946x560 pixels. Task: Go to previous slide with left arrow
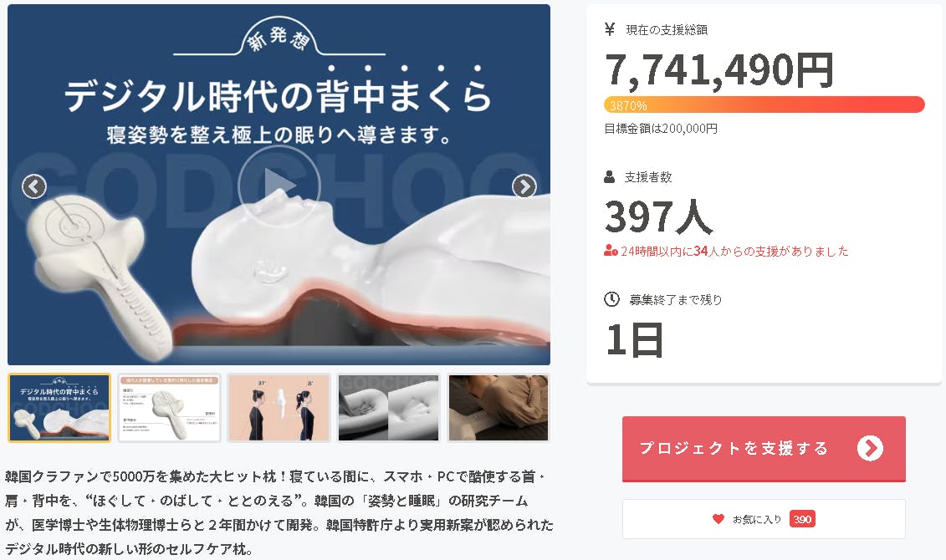[x=34, y=186]
